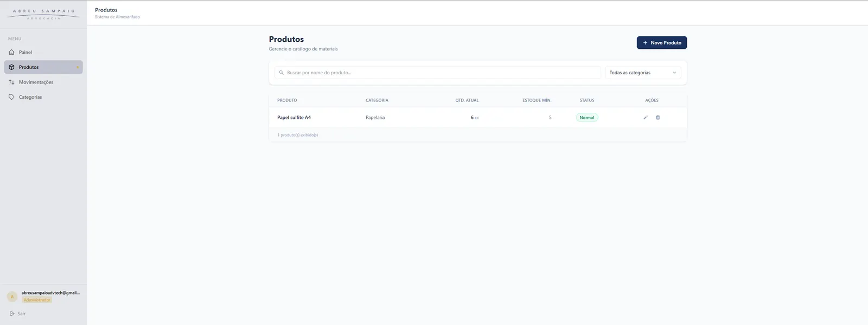
Task: Click the chevron in category filter
Action: (674, 73)
